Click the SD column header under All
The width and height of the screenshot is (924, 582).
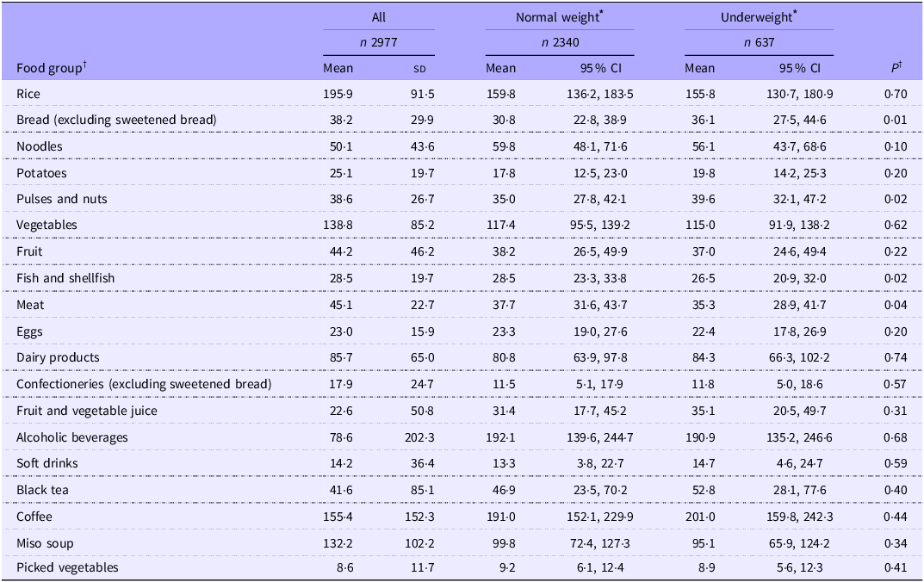(x=419, y=69)
